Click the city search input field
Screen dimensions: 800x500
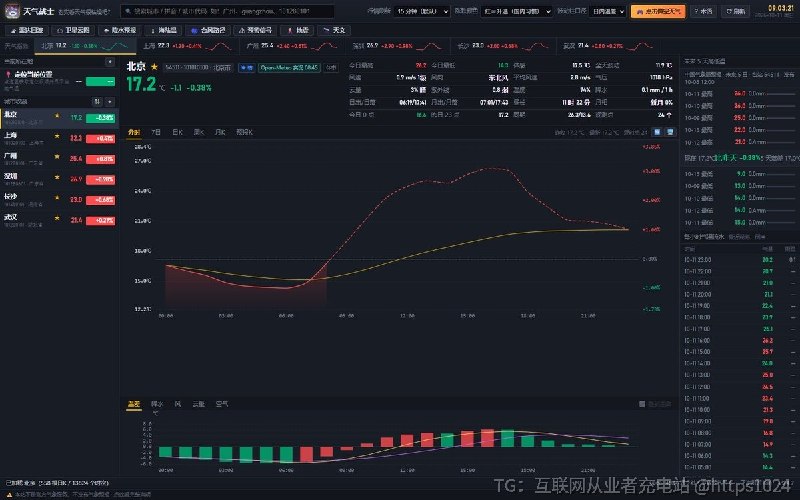(228, 11)
